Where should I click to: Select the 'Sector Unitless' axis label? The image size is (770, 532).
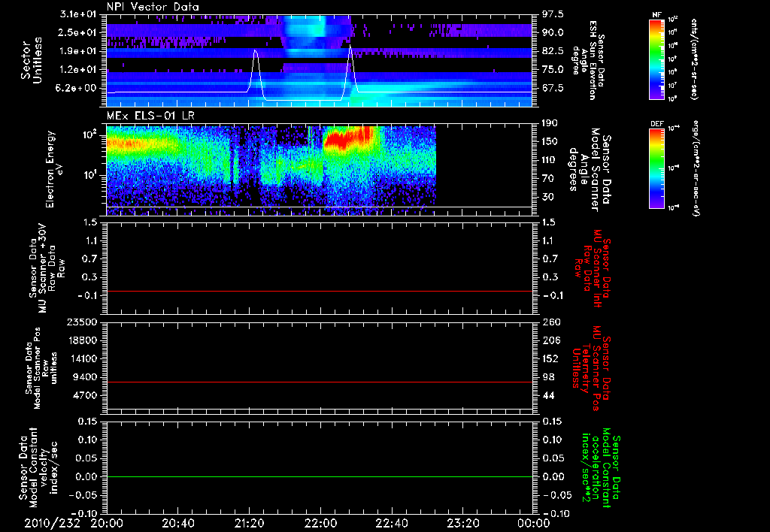point(32,60)
